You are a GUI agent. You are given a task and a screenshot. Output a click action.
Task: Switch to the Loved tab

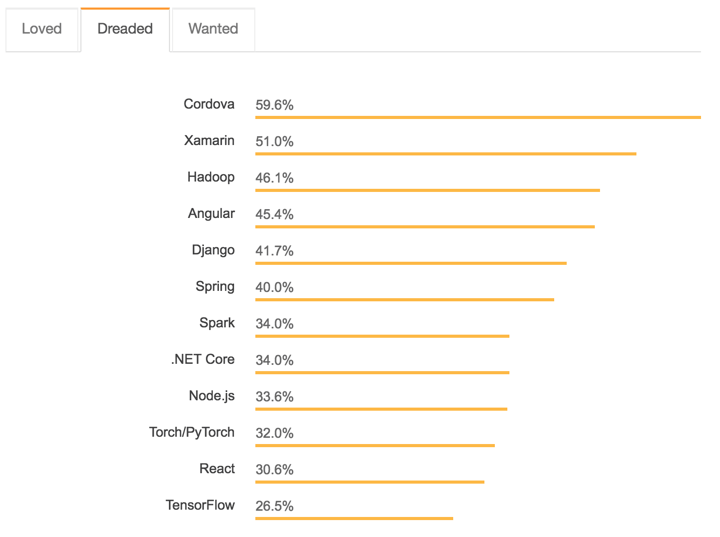42,29
